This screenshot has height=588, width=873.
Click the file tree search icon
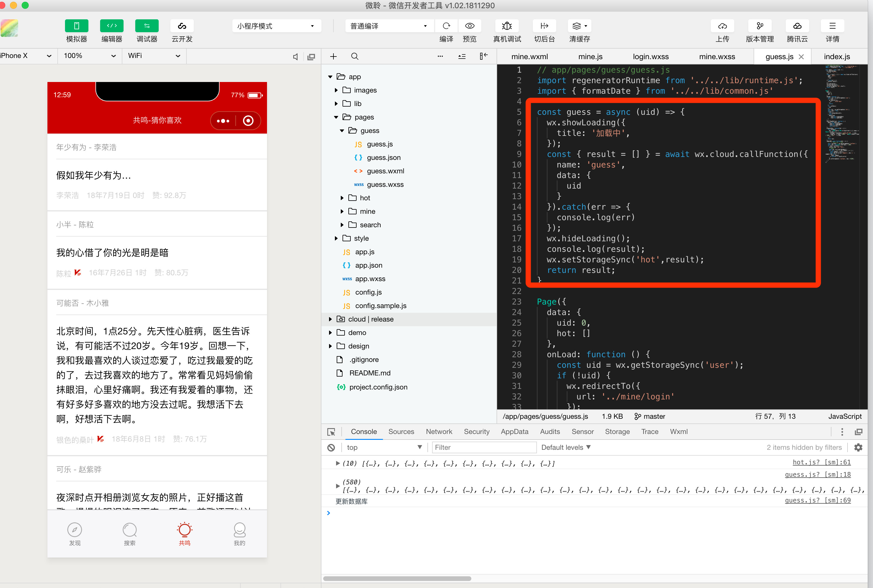pyautogui.click(x=355, y=56)
